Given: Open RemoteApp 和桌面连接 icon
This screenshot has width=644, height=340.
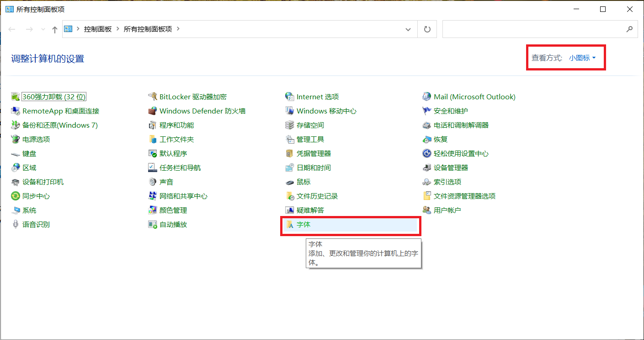Looking at the screenshot, I should point(16,111).
